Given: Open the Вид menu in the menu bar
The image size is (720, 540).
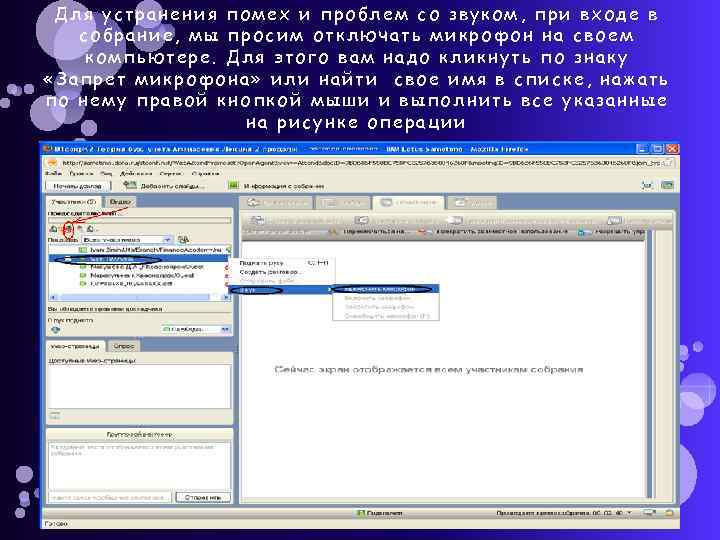Looking at the screenshot, I should [x=106, y=174].
